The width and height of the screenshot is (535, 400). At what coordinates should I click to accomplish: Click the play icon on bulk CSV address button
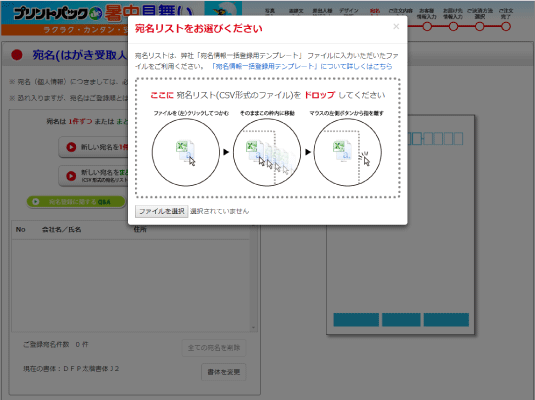[71, 176]
